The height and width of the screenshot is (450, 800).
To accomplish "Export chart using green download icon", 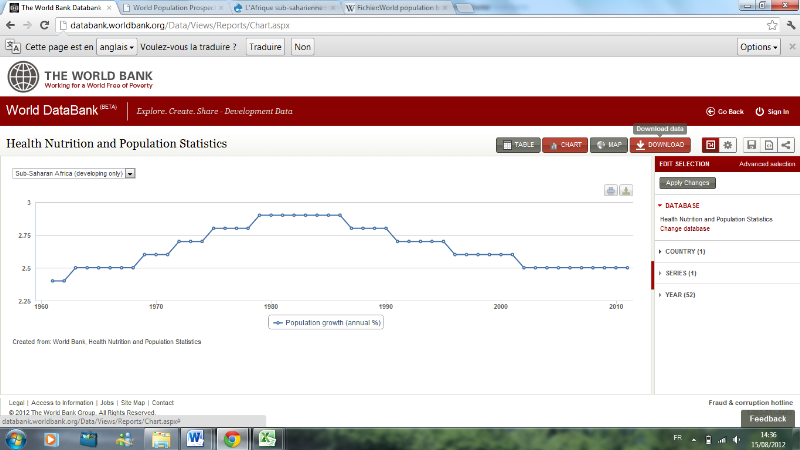I will click(x=626, y=191).
